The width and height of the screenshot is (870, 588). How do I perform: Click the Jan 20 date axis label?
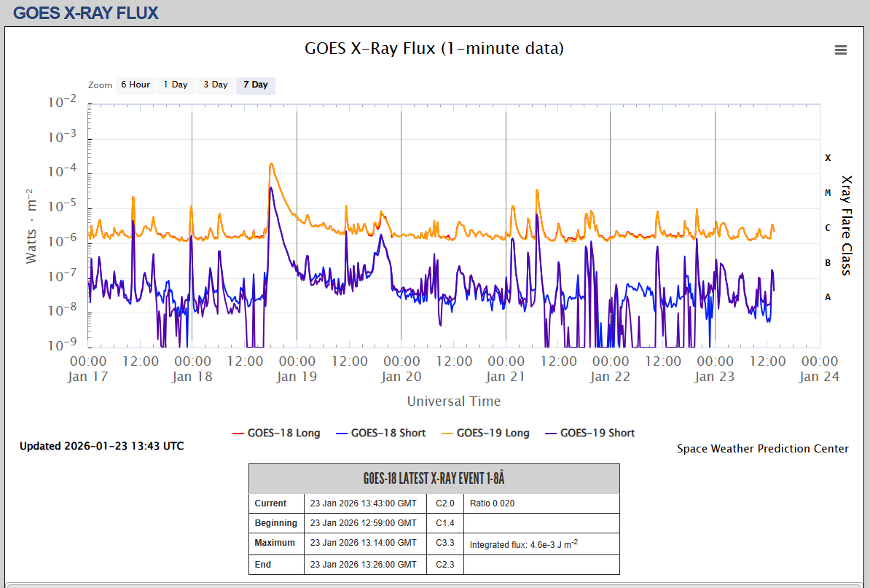pyautogui.click(x=401, y=377)
